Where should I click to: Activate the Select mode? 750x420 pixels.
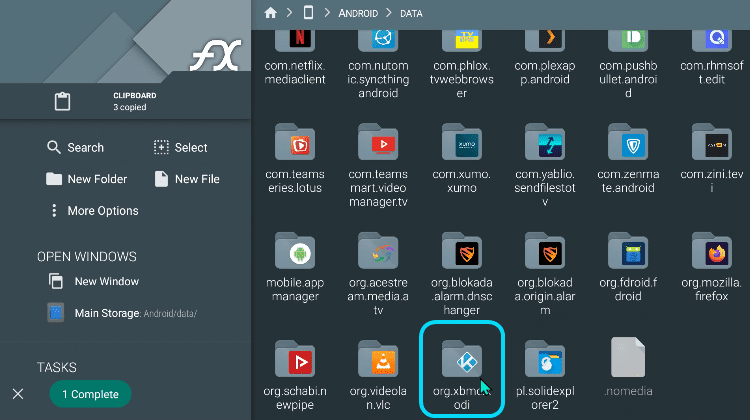181,147
